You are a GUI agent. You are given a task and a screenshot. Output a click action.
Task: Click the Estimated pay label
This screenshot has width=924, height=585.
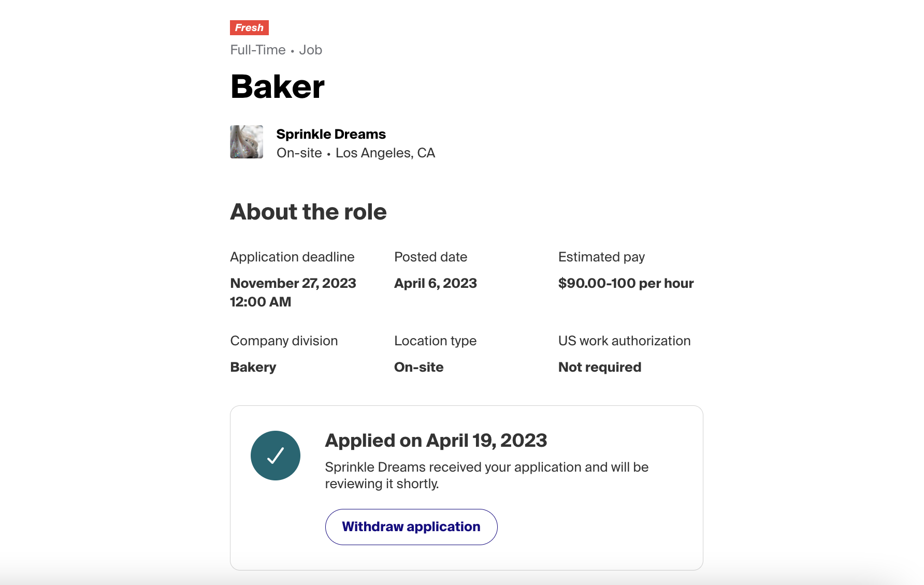tap(601, 257)
